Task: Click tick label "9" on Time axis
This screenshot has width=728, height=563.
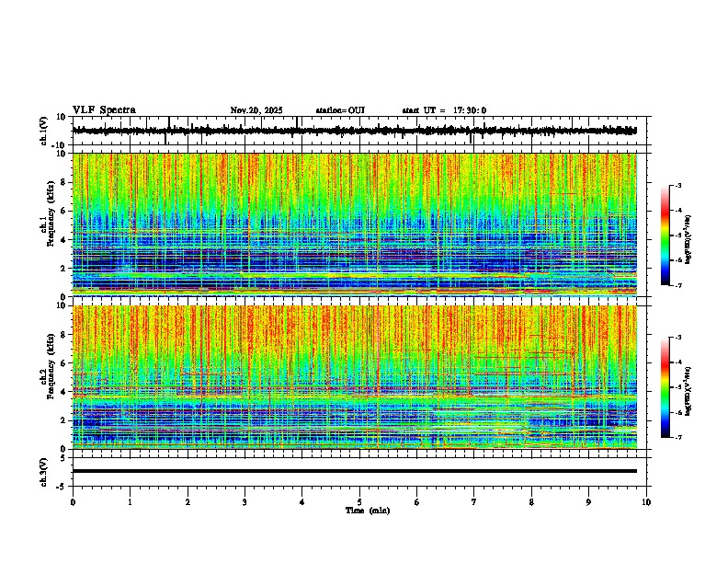Action: 588,502
